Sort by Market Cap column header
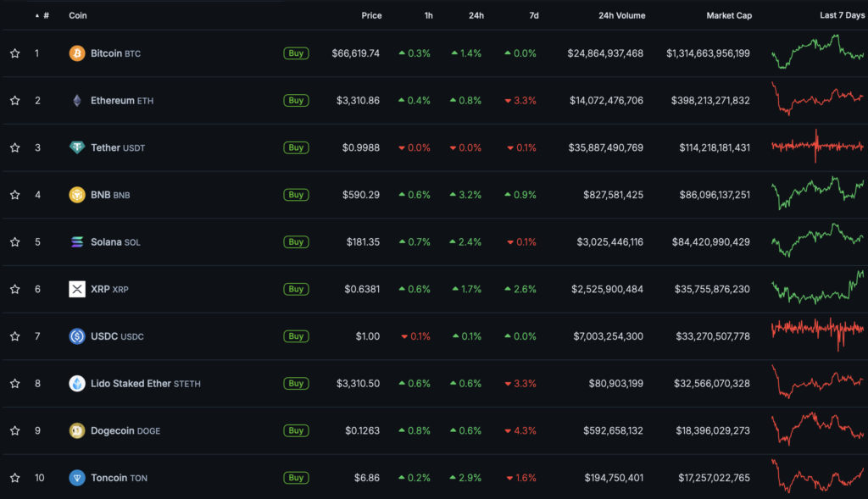This screenshot has height=499, width=868. [728, 15]
